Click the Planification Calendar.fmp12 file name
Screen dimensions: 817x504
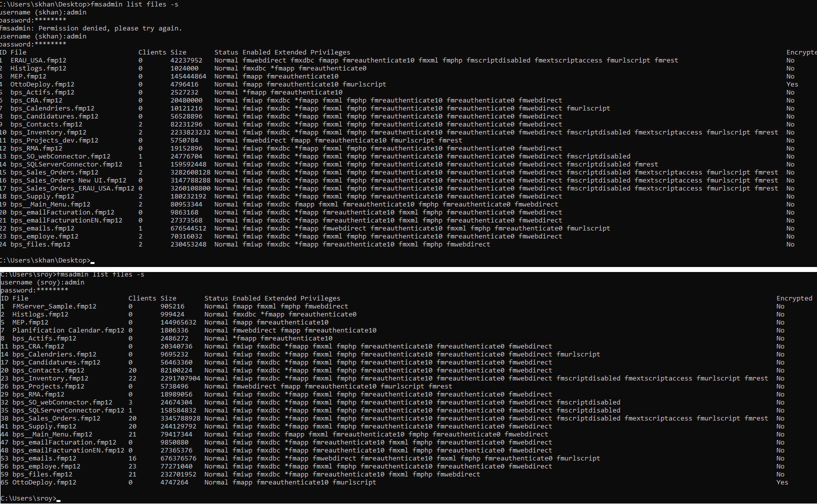pyautogui.click(x=68, y=330)
